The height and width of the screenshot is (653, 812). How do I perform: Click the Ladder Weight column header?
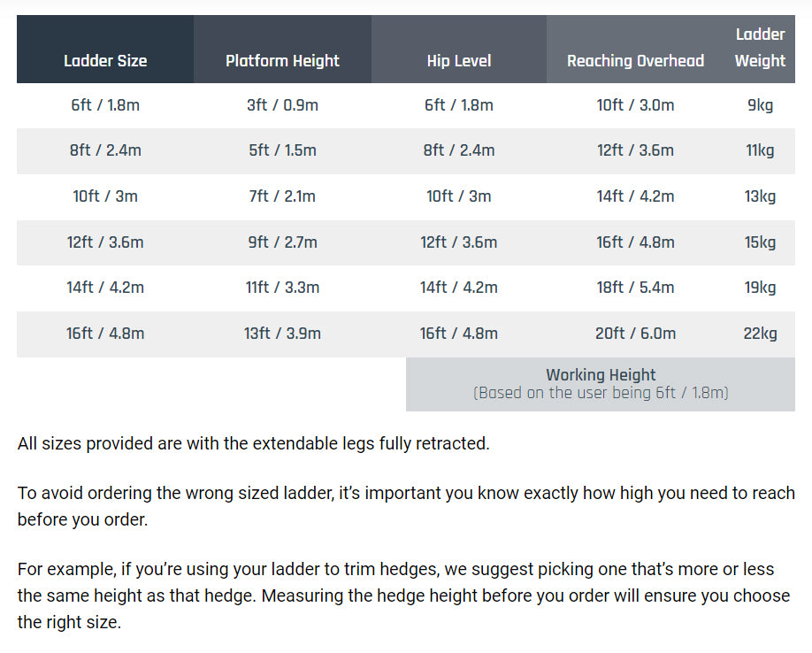(x=760, y=48)
